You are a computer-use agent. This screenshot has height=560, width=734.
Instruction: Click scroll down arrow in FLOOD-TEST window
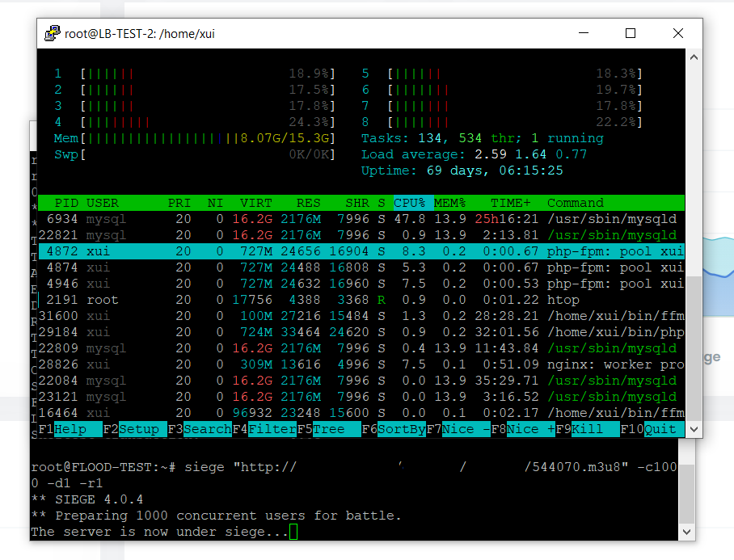click(686, 532)
